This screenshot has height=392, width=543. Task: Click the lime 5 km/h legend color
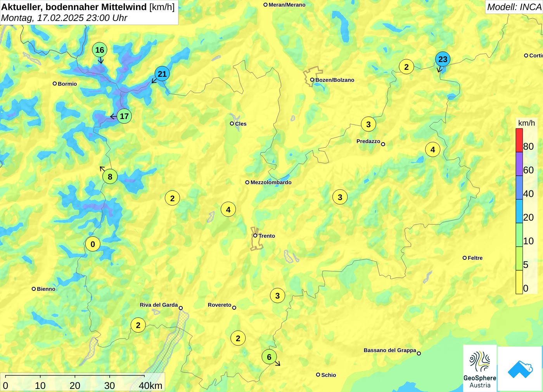(x=519, y=259)
